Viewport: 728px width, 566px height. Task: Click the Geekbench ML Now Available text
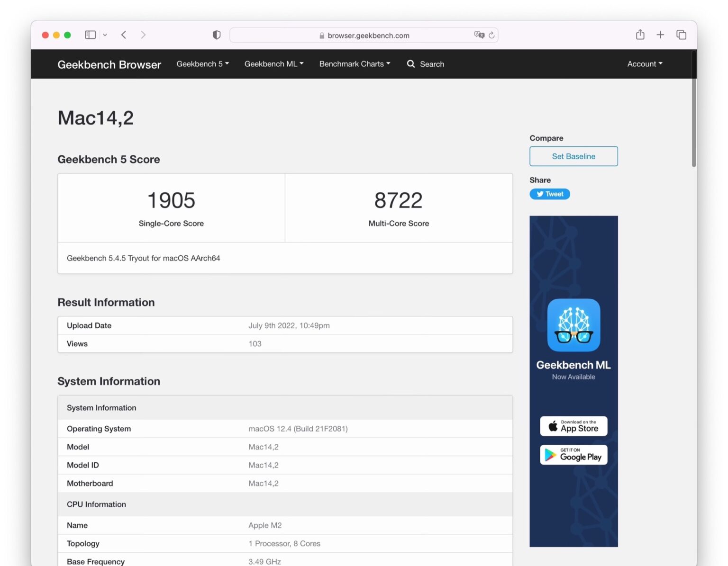(x=573, y=370)
